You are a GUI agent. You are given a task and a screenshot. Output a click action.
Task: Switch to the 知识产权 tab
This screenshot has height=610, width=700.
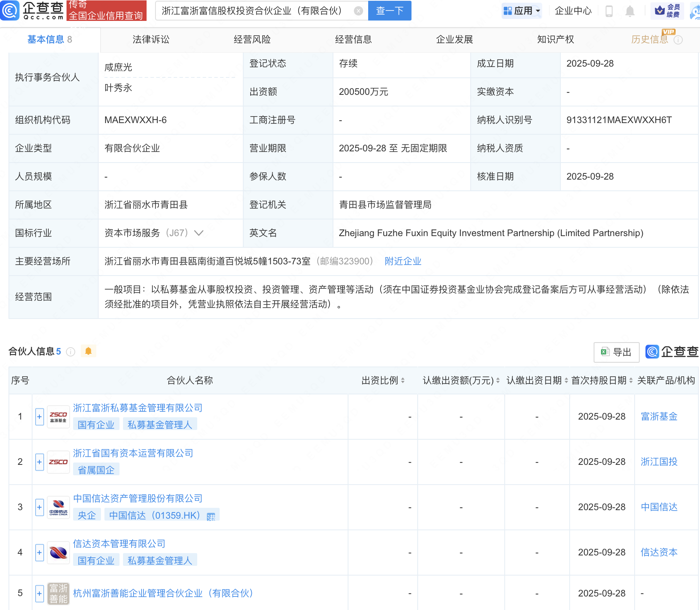(x=555, y=39)
